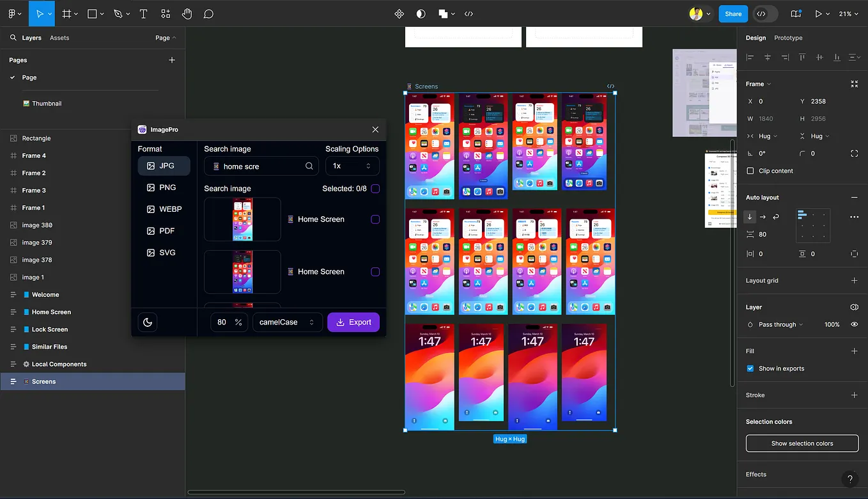Click the Boolean groups icon
The height and width of the screenshot is (499, 868).
pos(443,13)
